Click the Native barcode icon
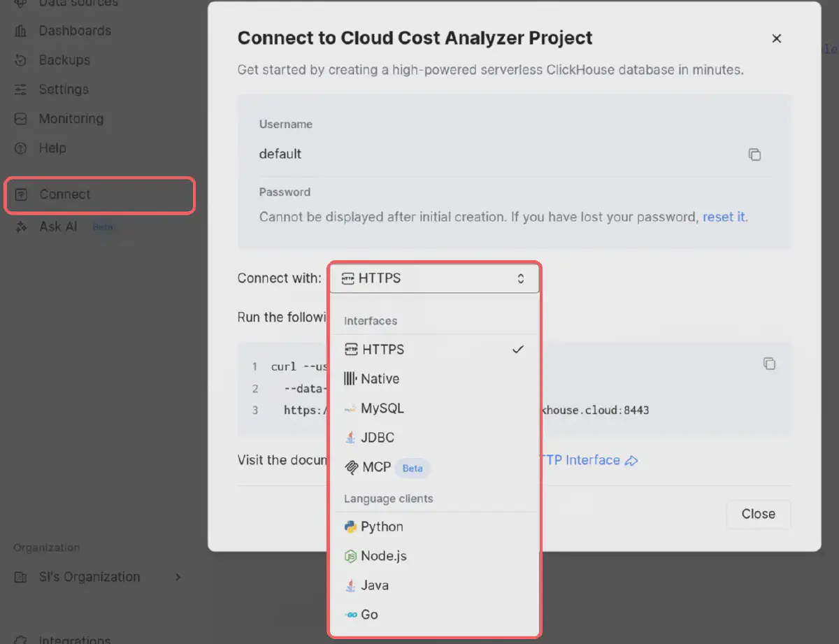Image resolution: width=839 pixels, height=644 pixels. click(350, 379)
